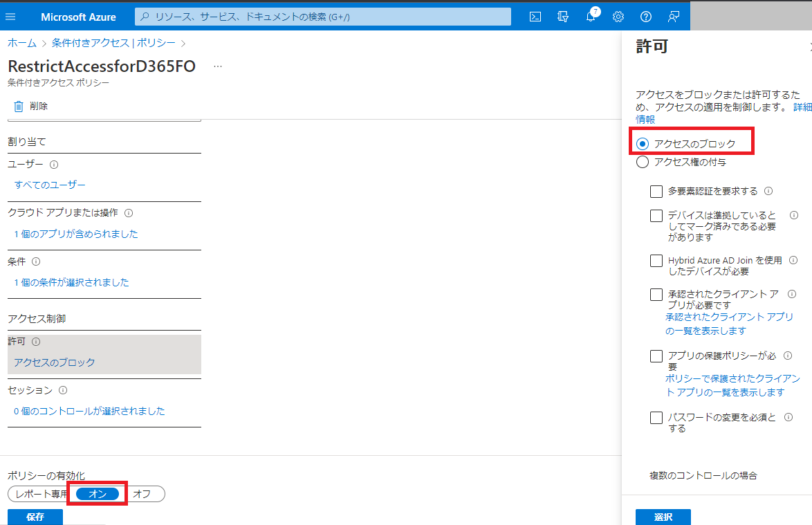Viewport: 812px width, 525px height.
Task: Show info icon for パスワードの変更を必須とする
Action: [788, 417]
